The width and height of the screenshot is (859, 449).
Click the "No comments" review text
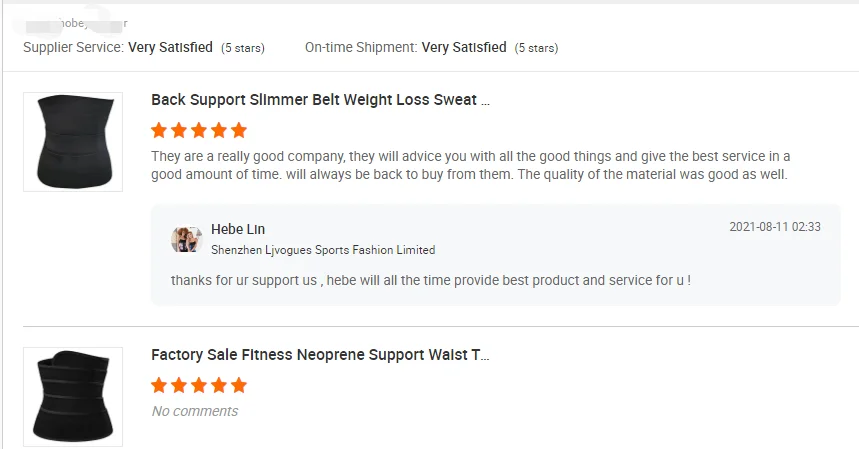pyautogui.click(x=195, y=411)
